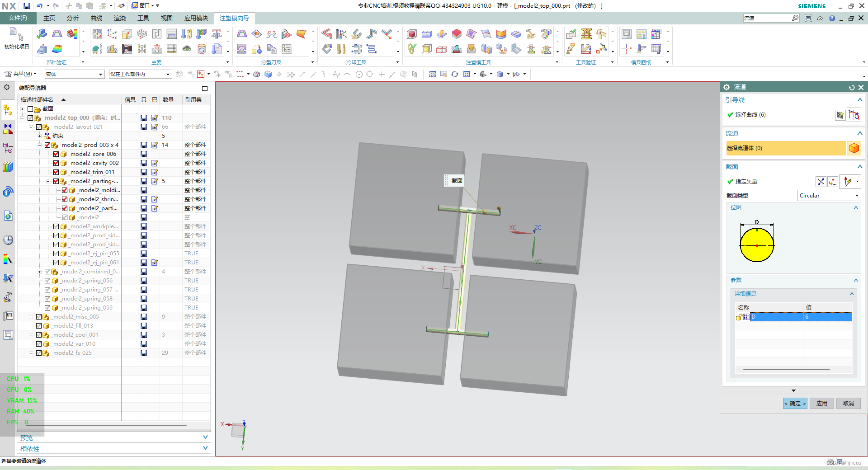Click the search magnifier icon beside command finder
The height and width of the screenshot is (470, 868).
(795, 18)
